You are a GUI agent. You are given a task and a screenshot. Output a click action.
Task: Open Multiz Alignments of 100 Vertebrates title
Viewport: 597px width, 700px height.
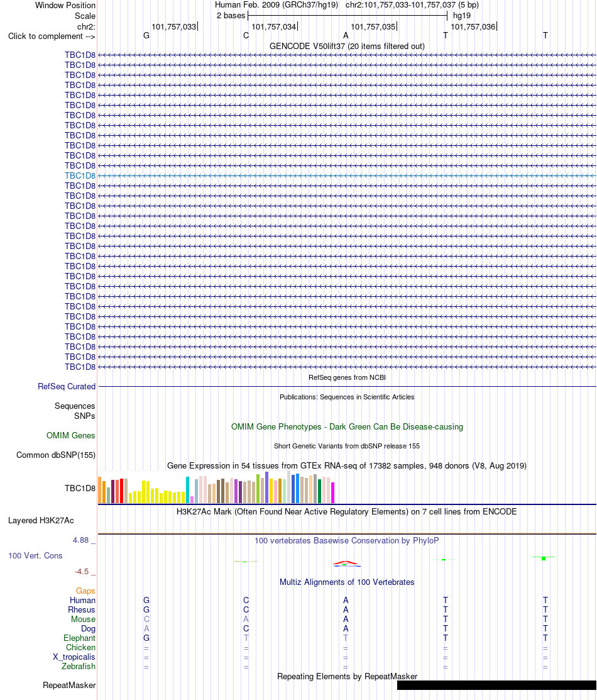coord(347,582)
